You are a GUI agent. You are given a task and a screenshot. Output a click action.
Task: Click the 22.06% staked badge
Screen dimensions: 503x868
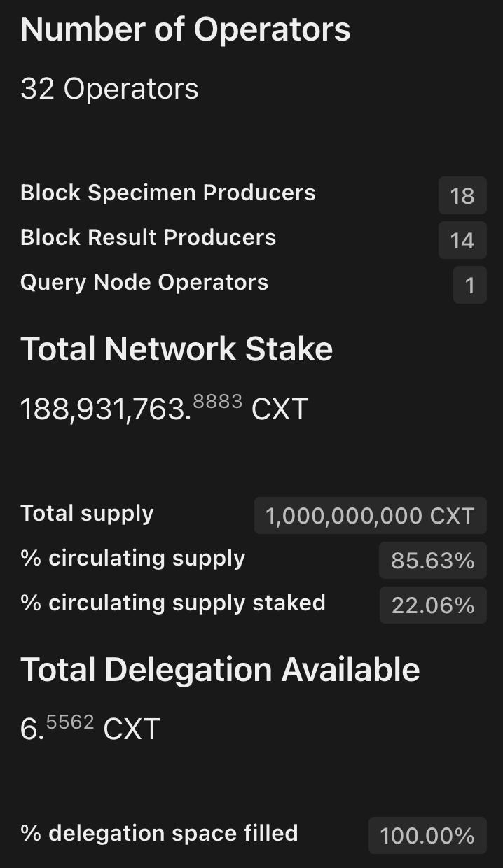click(x=433, y=605)
